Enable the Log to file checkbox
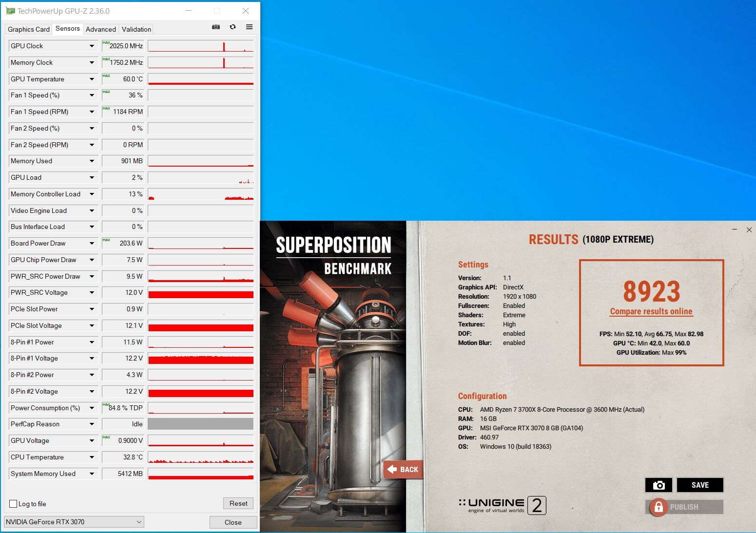This screenshot has height=533, width=756. [13, 504]
